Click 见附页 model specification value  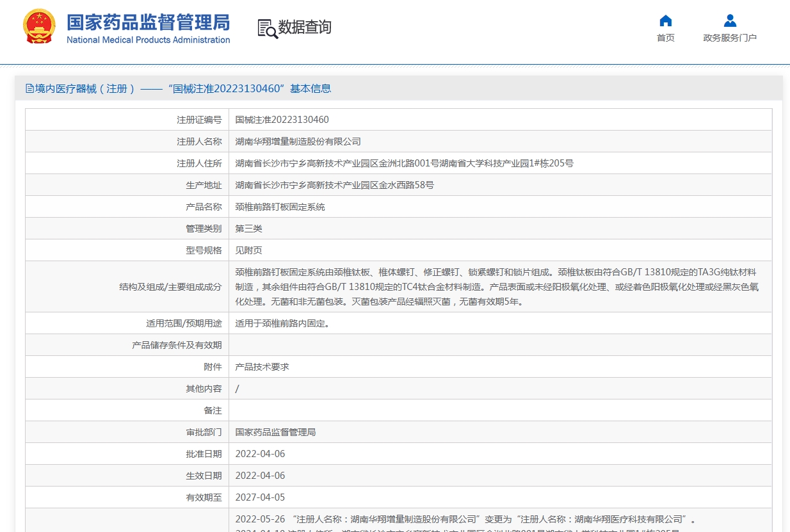(x=249, y=250)
